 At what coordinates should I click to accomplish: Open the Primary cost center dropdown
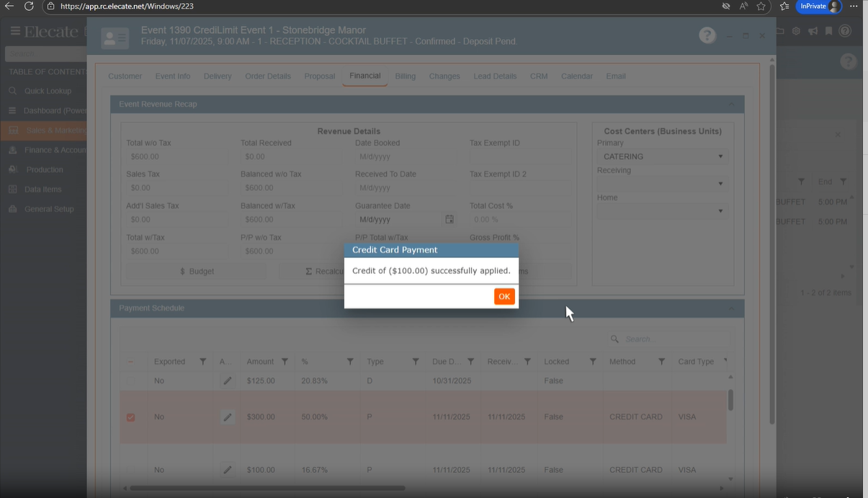click(661, 156)
